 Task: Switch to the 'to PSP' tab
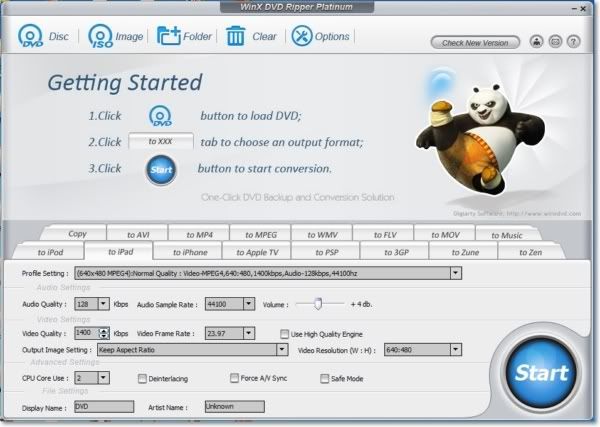[327, 252]
